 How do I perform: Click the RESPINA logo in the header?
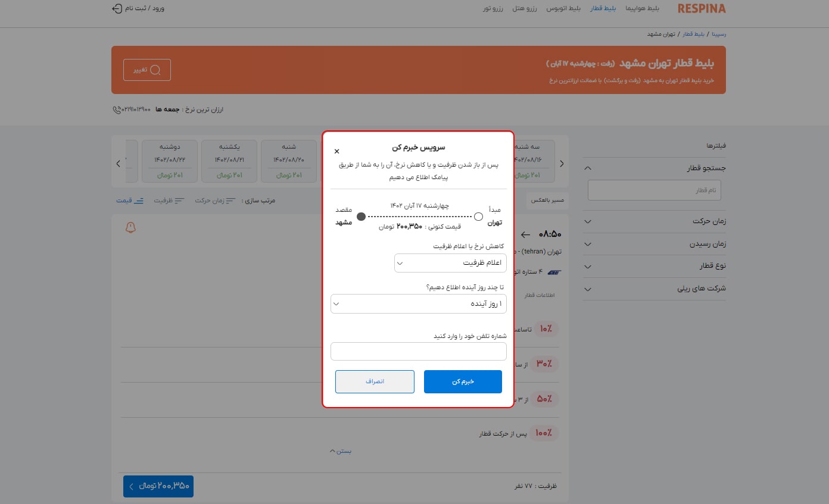(701, 8)
